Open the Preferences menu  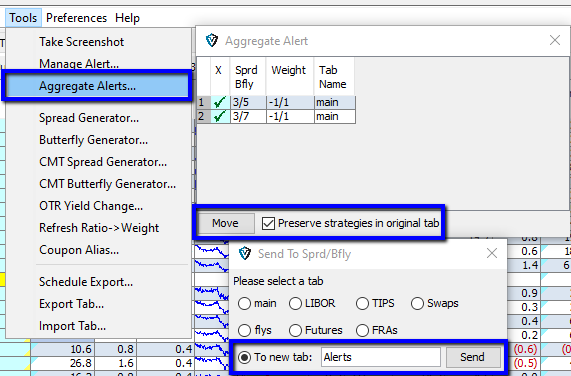pos(76,17)
